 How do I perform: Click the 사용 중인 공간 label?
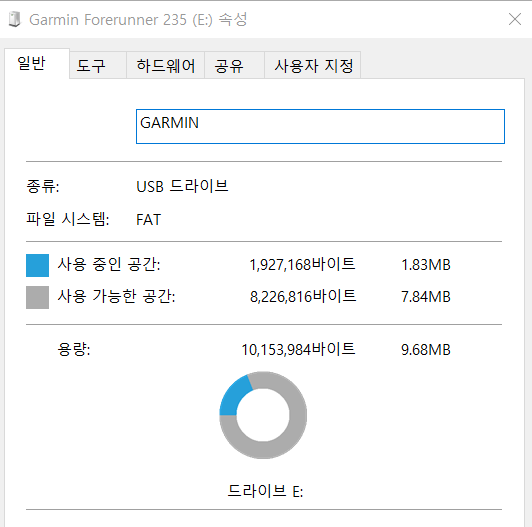click(x=109, y=264)
